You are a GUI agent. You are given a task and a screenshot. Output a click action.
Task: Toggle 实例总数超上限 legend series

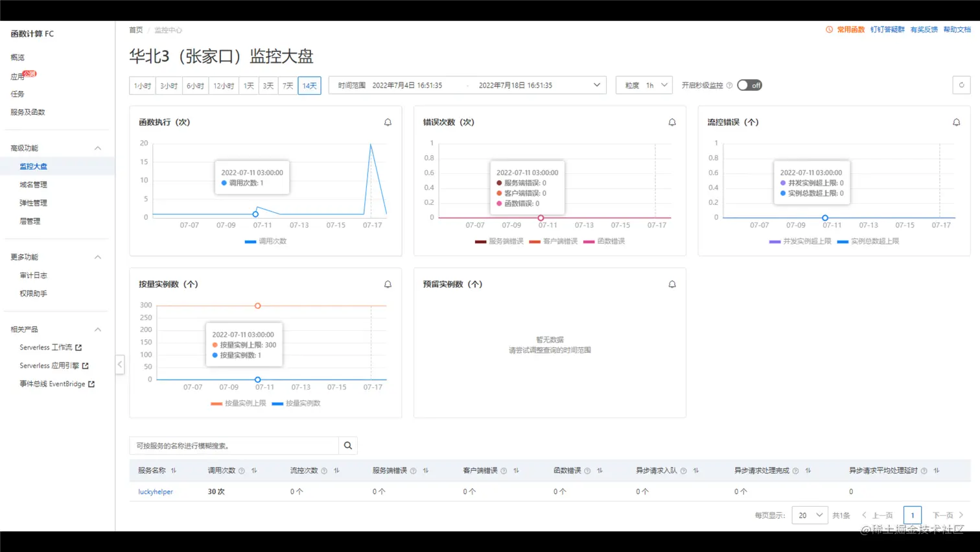coord(868,241)
